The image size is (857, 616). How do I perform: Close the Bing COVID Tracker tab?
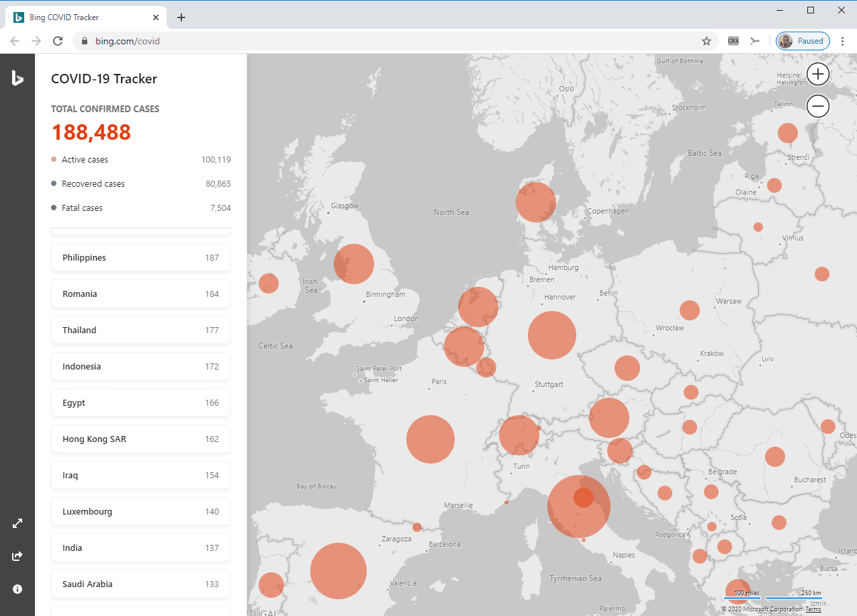pyautogui.click(x=156, y=17)
